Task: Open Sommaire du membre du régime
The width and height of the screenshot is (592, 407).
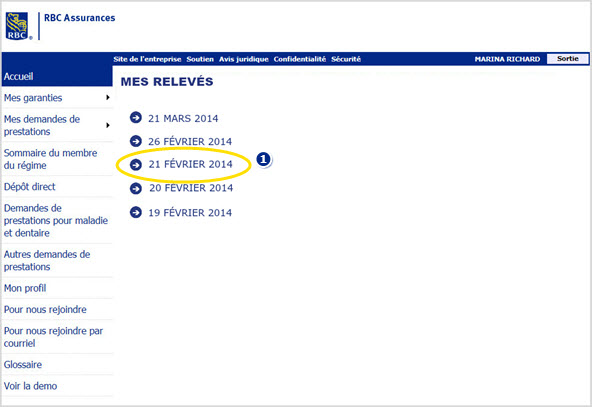Action: coord(51,159)
